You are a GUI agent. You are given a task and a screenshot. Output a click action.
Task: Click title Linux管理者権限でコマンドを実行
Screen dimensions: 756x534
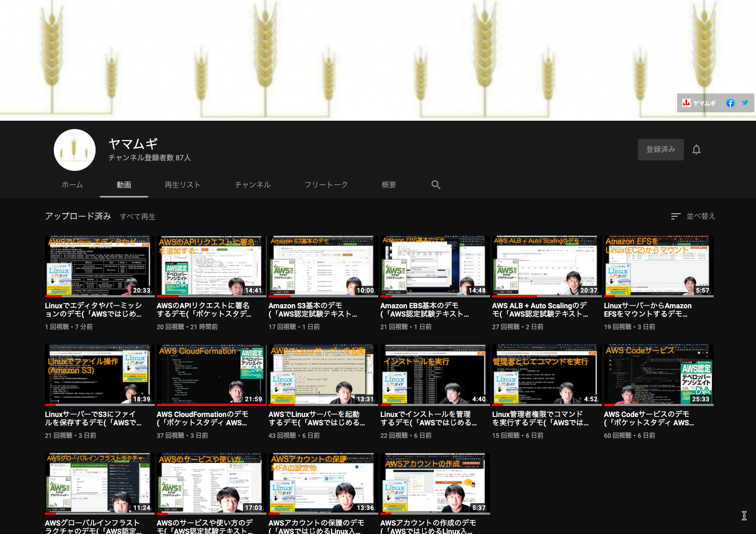540,419
